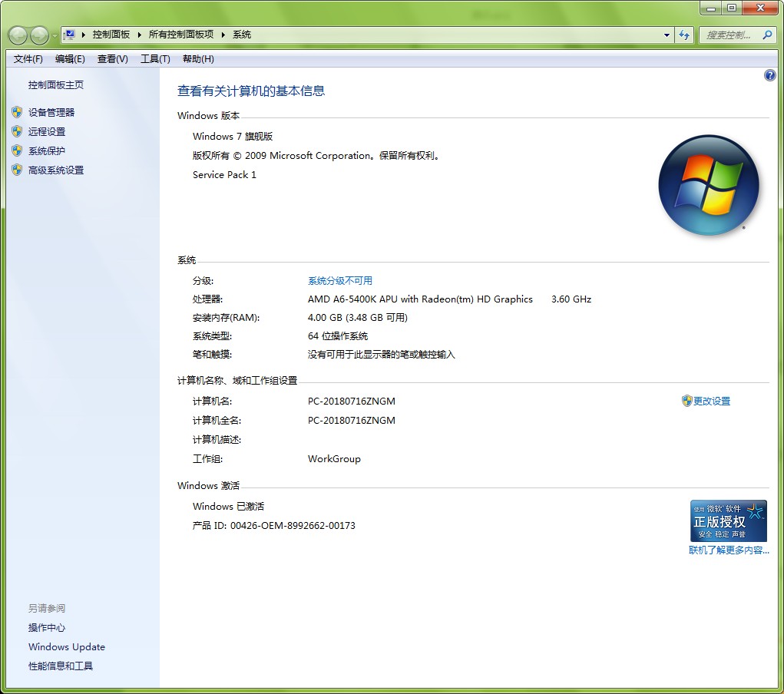Image resolution: width=784 pixels, height=694 pixels.
Task: Open 性能信息和工具 link
Action: coord(61,666)
